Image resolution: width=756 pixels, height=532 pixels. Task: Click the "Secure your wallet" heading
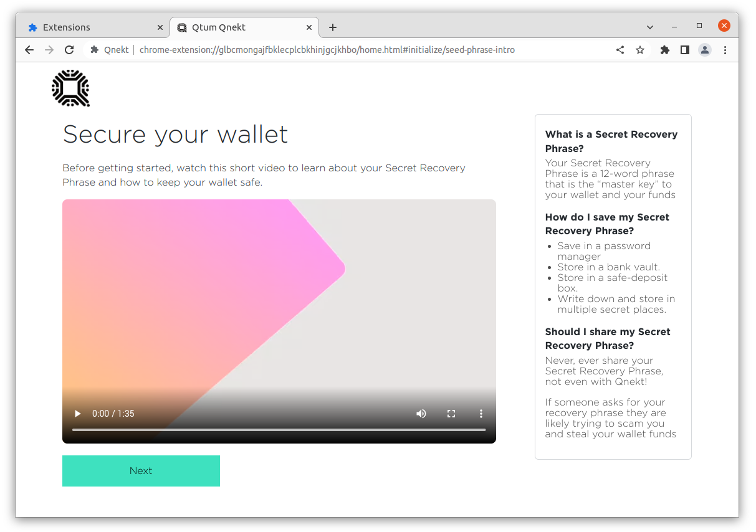pyautogui.click(x=175, y=135)
